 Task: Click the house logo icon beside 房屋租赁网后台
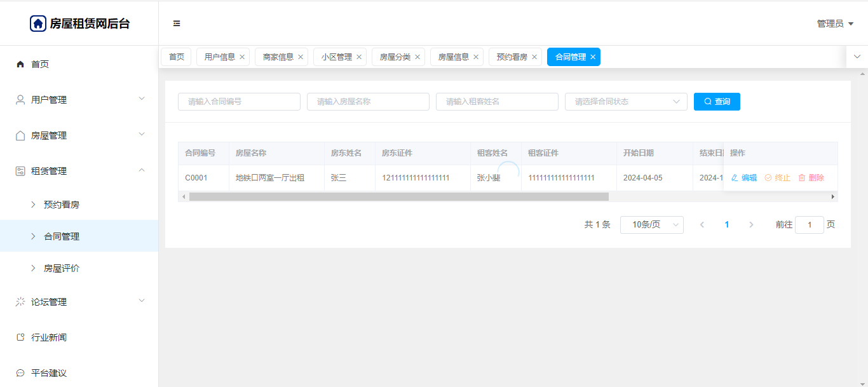[x=38, y=24]
